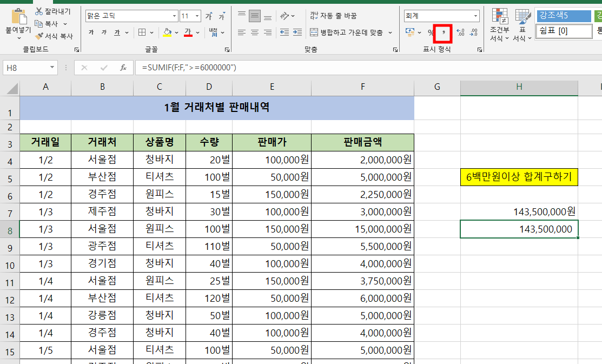Select column F header
602x364 pixels.
[x=362, y=87]
